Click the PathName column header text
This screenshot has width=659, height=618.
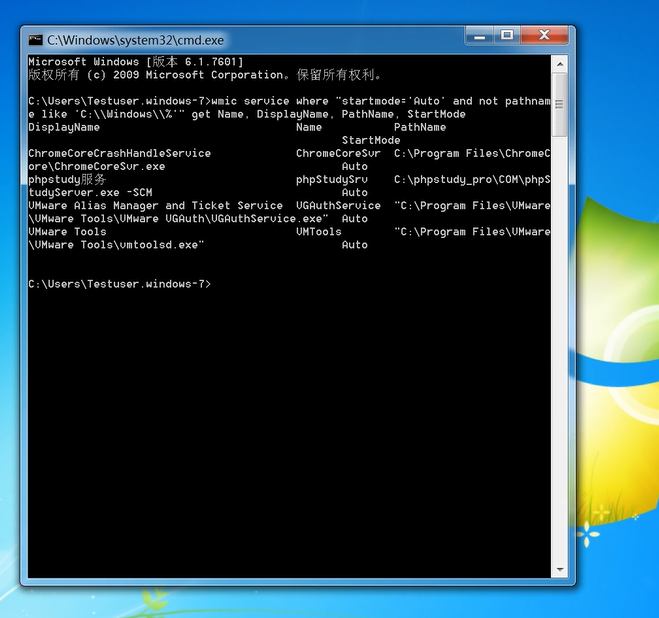click(420, 127)
